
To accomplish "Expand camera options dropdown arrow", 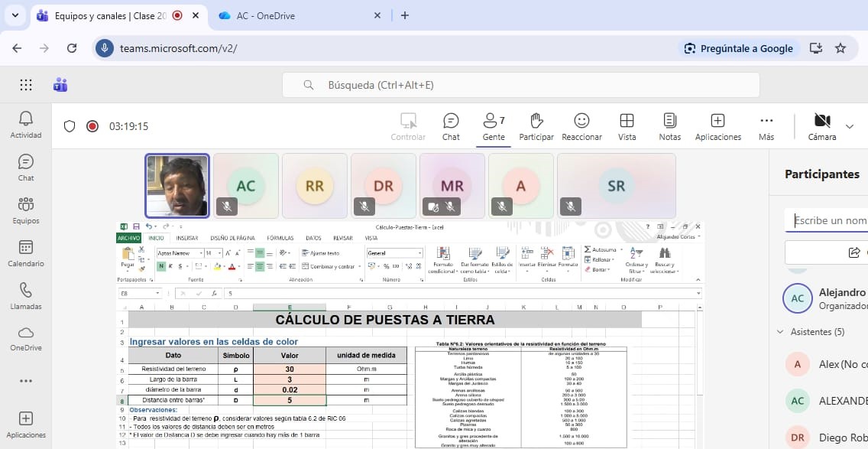I will pos(850,126).
